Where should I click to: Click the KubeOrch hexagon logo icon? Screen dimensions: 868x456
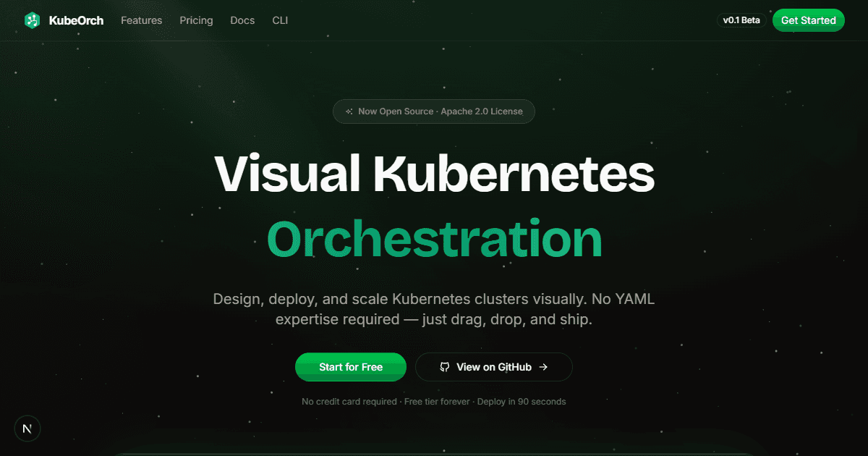coord(32,20)
